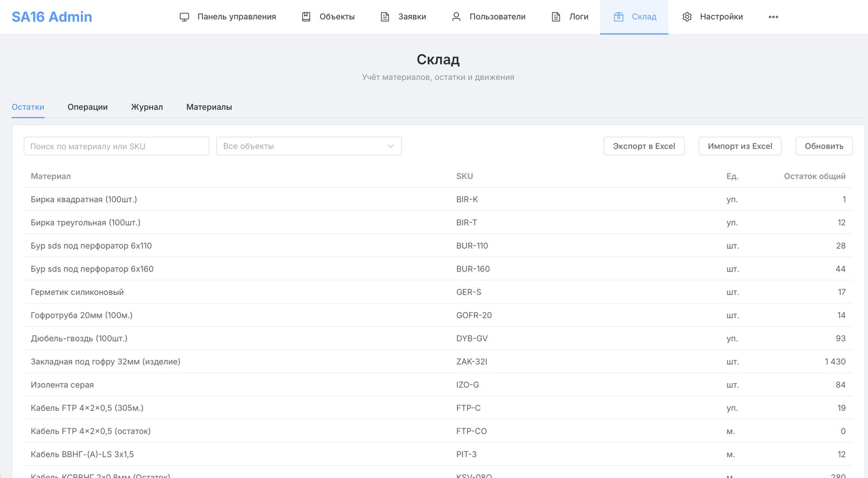Click the SKU column header
Screen dimensions: 868x478
coord(464,176)
